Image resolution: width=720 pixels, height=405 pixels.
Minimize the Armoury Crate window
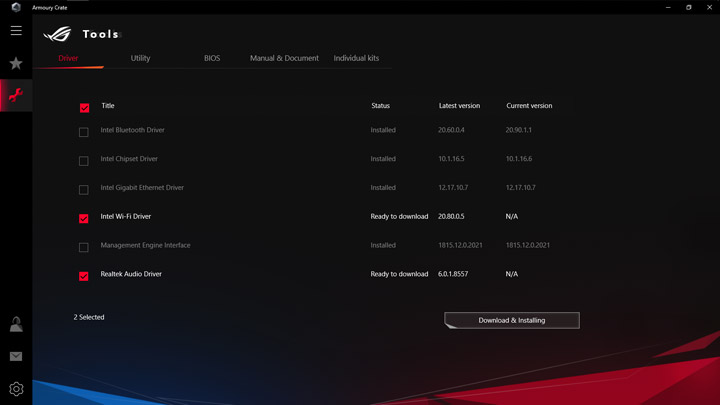668,7
